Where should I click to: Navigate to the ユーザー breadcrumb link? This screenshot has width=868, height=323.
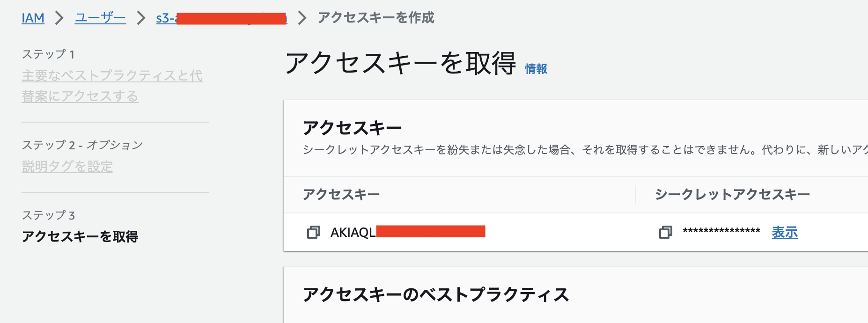(x=100, y=18)
